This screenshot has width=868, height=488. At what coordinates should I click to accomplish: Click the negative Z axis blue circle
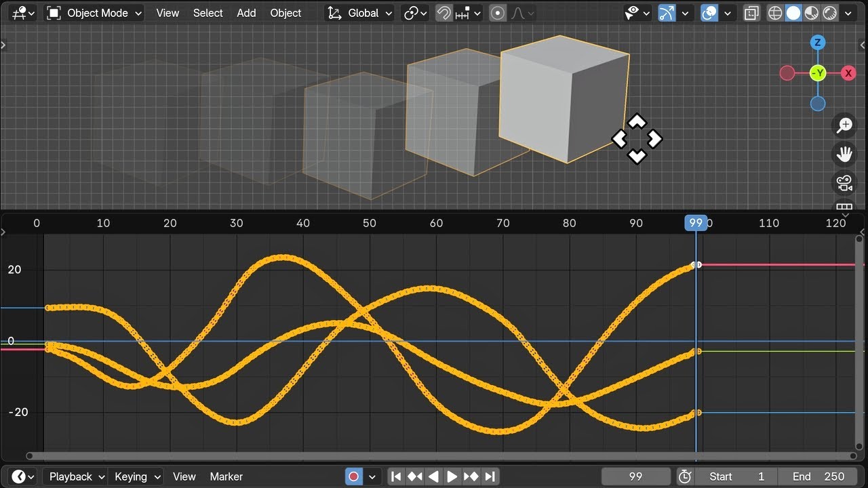click(x=818, y=104)
